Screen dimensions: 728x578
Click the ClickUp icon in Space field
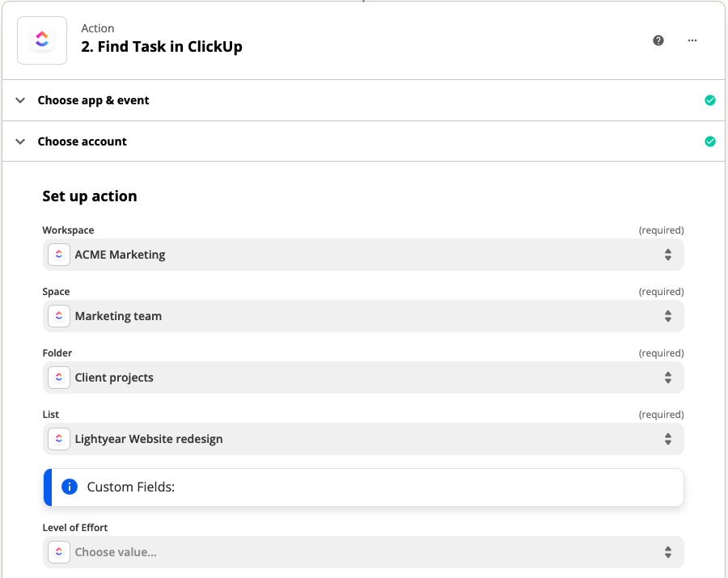[x=59, y=316]
